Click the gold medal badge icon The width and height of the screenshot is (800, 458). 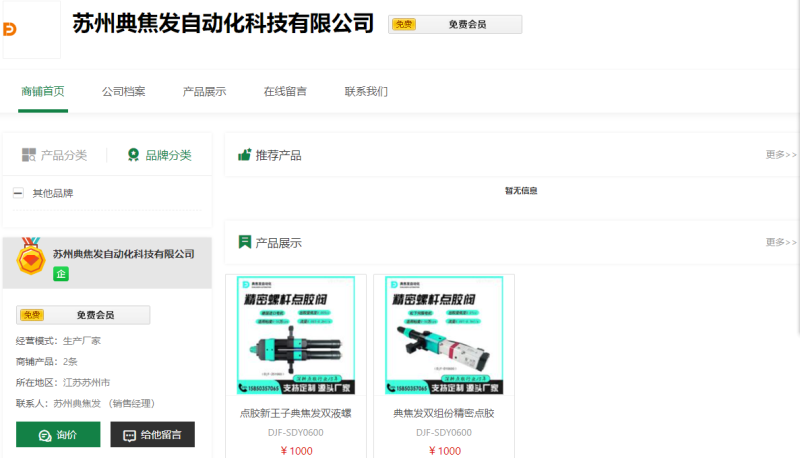pyautogui.click(x=32, y=258)
